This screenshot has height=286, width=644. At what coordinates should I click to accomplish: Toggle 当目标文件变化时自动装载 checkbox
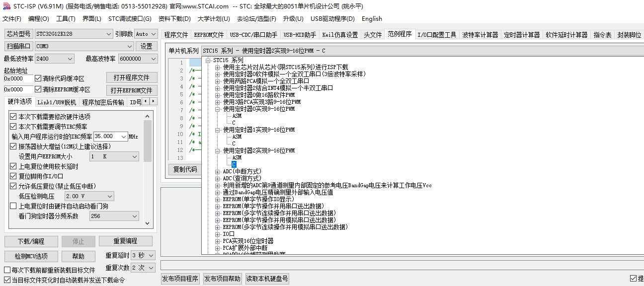pos(7,280)
